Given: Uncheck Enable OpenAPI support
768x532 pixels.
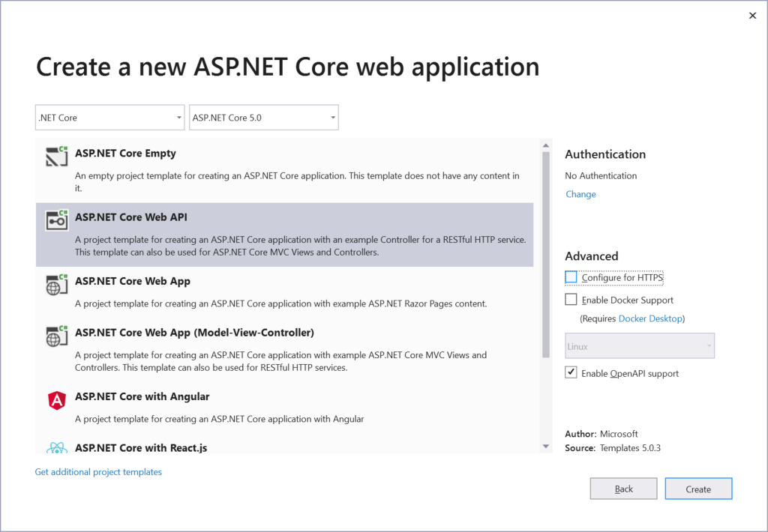Looking at the screenshot, I should [x=571, y=372].
